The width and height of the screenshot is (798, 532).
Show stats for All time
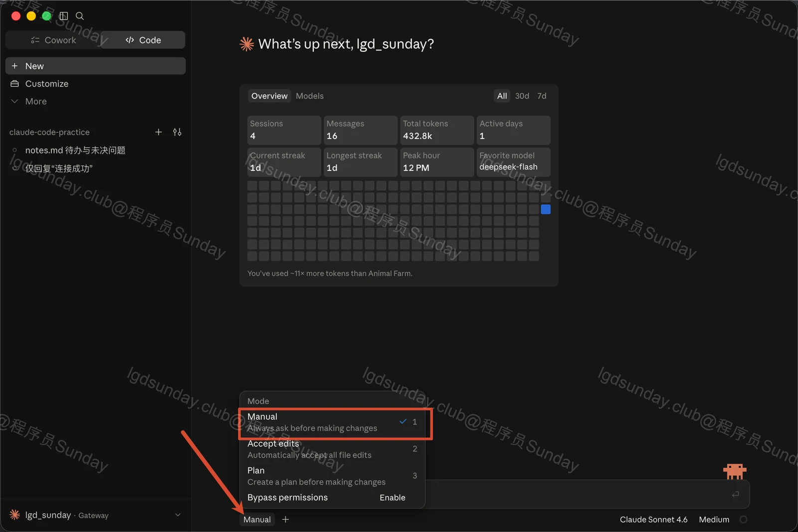coord(502,96)
